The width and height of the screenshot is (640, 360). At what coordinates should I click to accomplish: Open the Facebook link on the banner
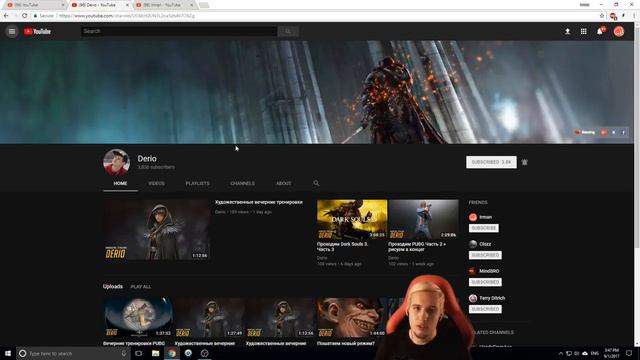[623, 132]
